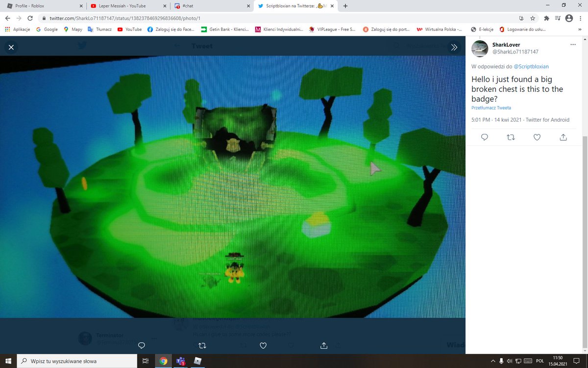Open SharkLover's profile avatar
Screen dimensions: 588x368
(x=479, y=48)
